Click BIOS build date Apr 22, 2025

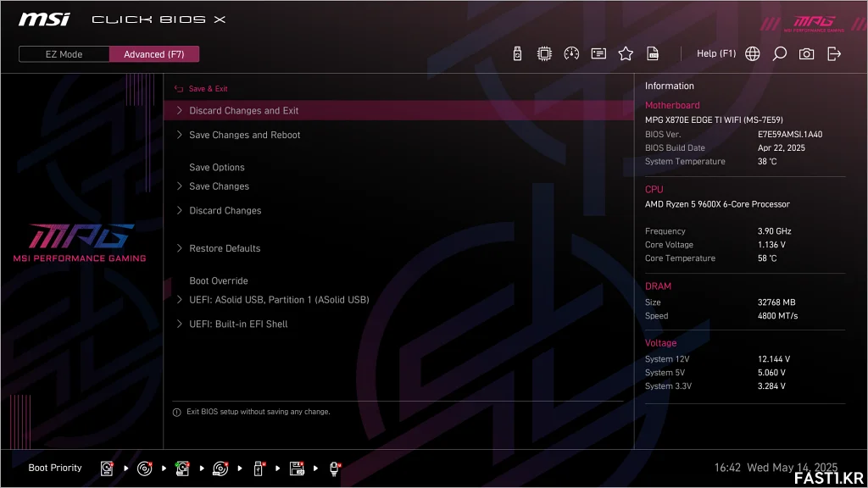(x=781, y=147)
